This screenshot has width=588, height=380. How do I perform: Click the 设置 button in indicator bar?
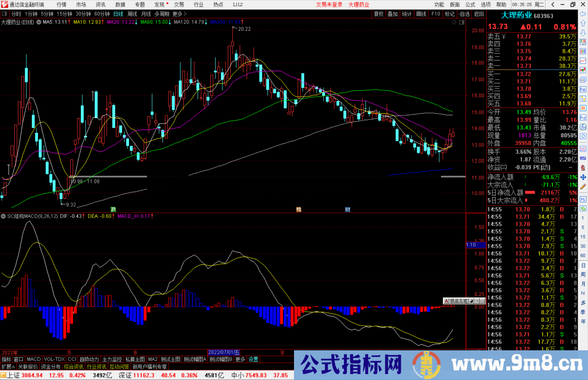point(253,360)
